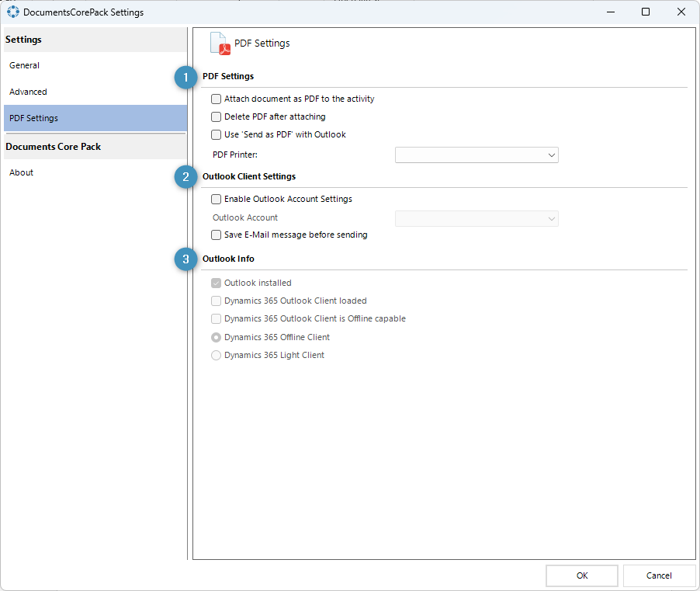Click Dynamics 365 Outlook Client loaded checkbox

point(216,301)
